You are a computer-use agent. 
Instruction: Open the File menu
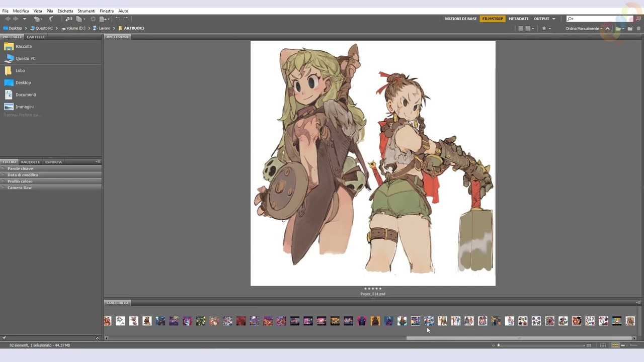pos(5,11)
